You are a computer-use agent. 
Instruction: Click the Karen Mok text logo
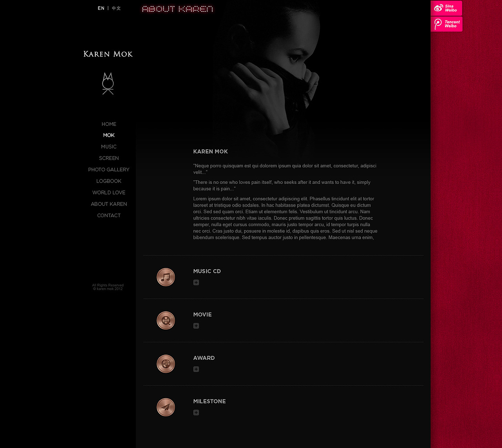(108, 54)
